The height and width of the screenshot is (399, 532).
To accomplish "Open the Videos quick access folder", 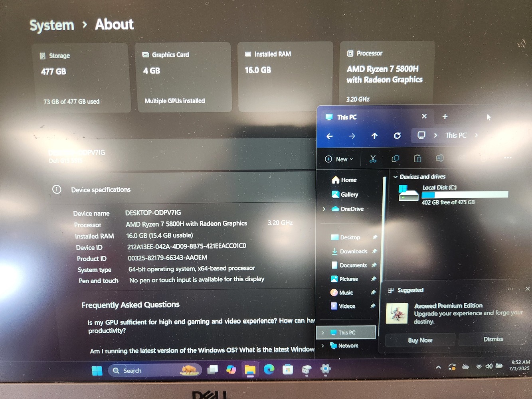I will tap(343, 306).
